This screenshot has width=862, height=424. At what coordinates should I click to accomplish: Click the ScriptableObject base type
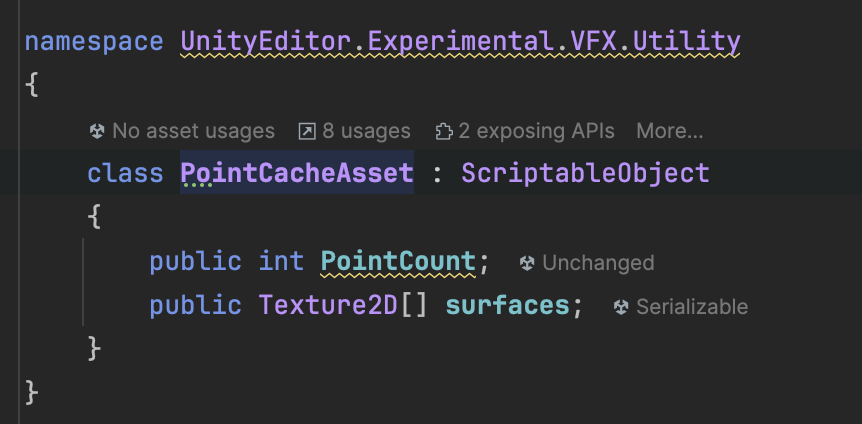tap(585, 172)
